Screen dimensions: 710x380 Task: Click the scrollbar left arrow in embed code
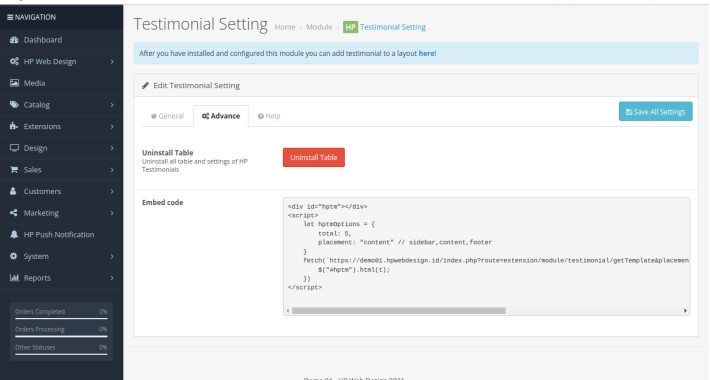(x=288, y=311)
